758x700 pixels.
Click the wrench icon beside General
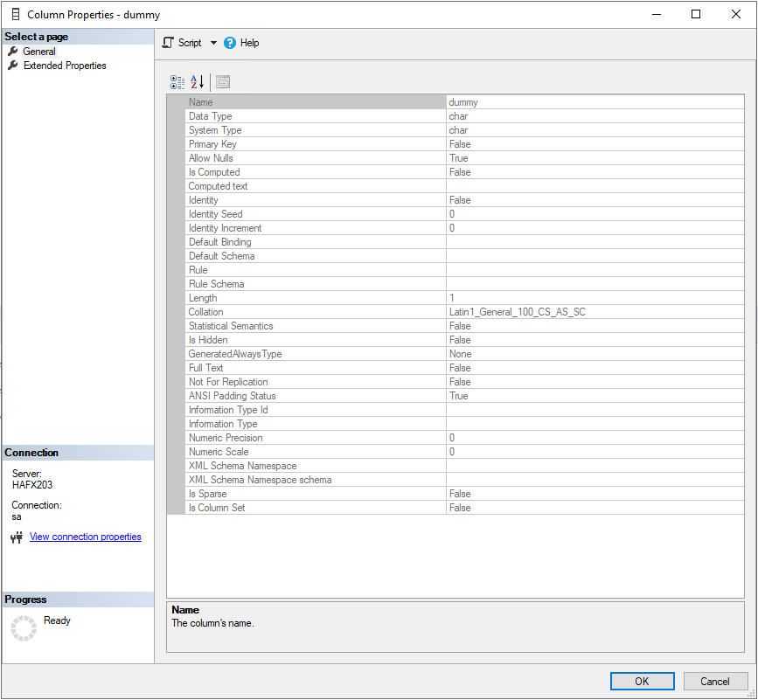pos(13,52)
